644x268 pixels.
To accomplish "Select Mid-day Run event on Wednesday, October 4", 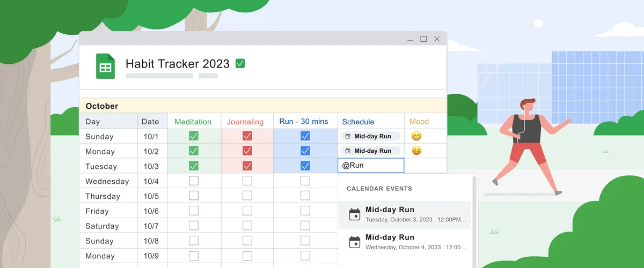I will click(405, 242).
